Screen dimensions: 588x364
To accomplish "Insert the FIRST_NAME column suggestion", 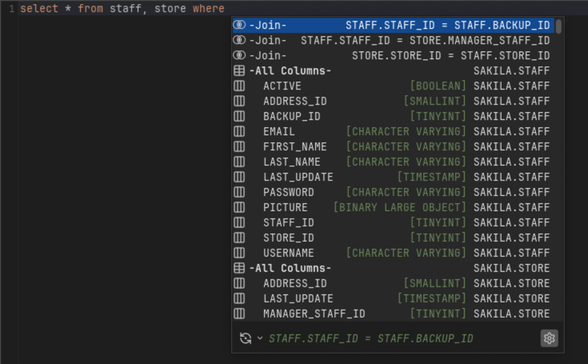I will click(294, 146).
